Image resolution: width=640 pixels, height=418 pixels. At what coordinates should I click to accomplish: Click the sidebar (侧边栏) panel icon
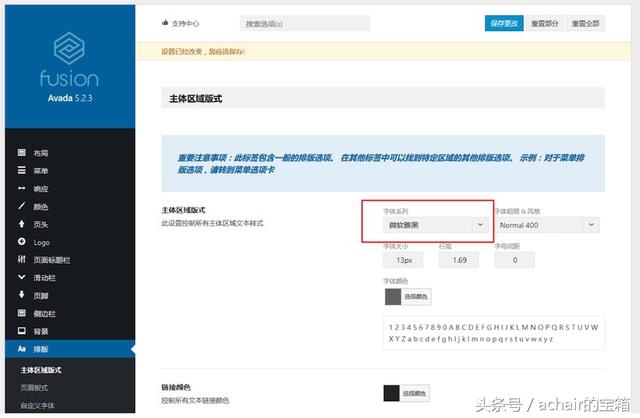click(x=22, y=313)
